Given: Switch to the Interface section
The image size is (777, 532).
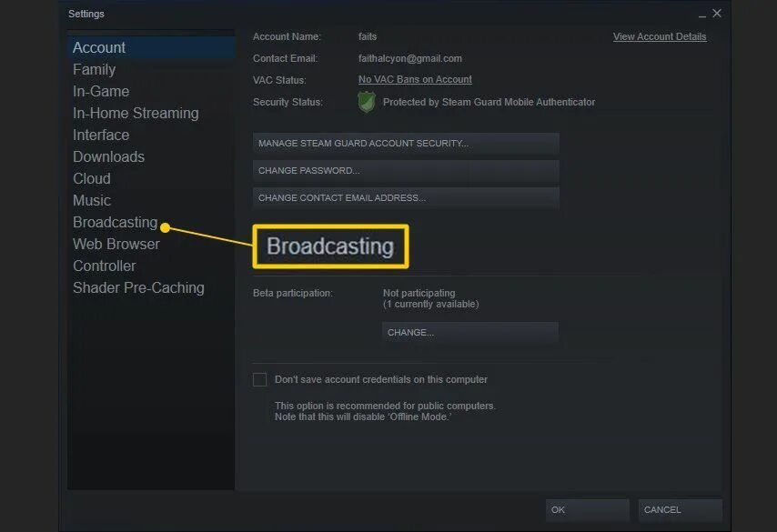Looking at the screenshot, I should coord(101,135).
